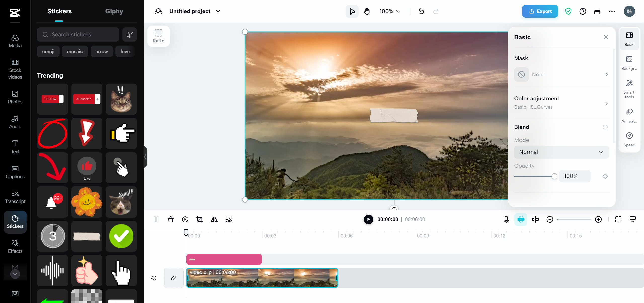The width and height of the screenshot is (644, 303).
Task: Open the voiceover recording microphone icon
Action: [506, 219]
